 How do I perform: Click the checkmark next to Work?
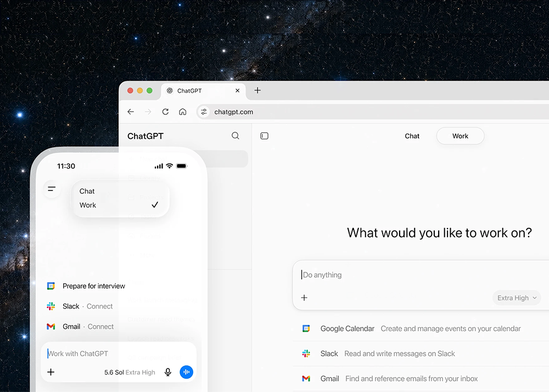click(x=155, y=205)
